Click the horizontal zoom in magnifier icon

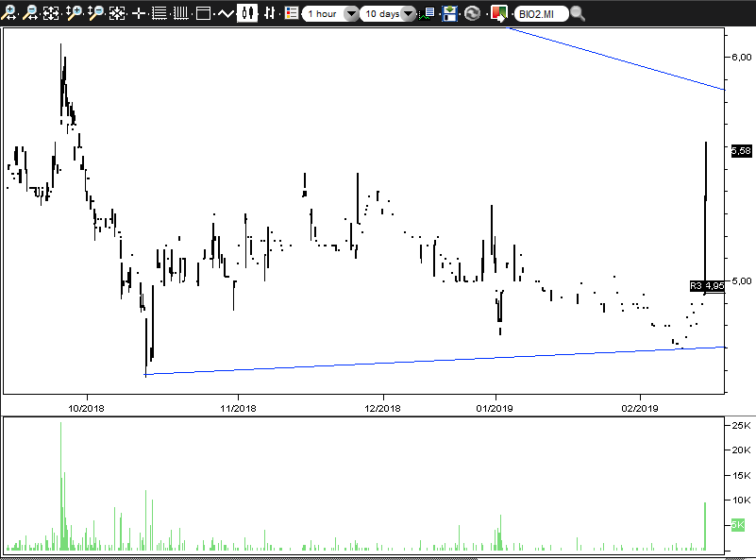point(8,13)
